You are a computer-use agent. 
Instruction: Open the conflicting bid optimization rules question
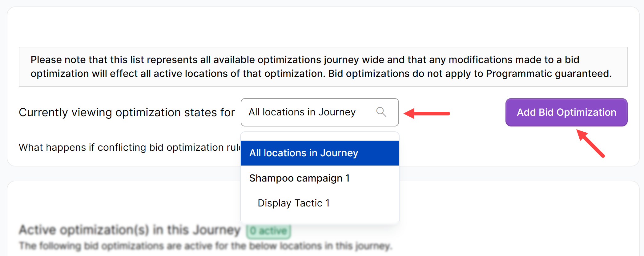tap(129, 147)
